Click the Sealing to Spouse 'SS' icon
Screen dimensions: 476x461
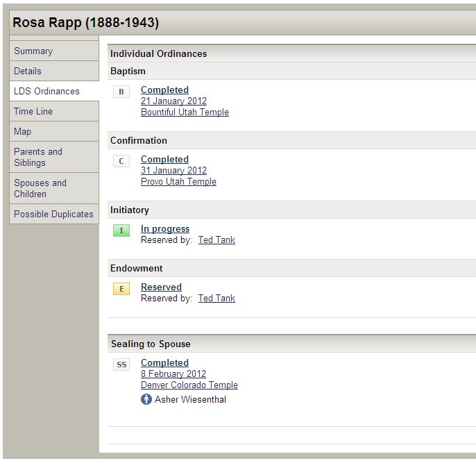pyautogui.click(x=121, y=364)
